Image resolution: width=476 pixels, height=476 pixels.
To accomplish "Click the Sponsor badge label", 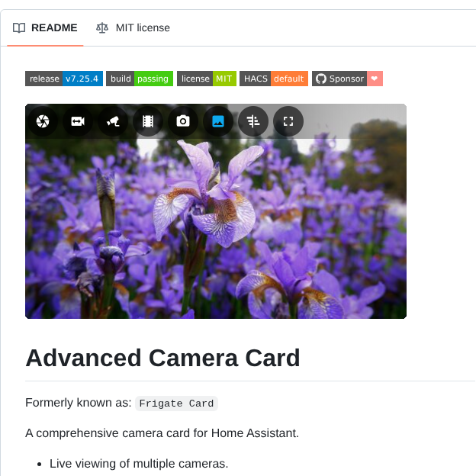I will pos(346,79).
